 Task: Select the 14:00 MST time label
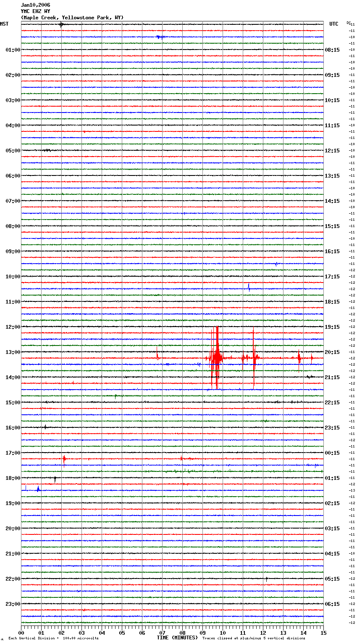pos(13,377)
